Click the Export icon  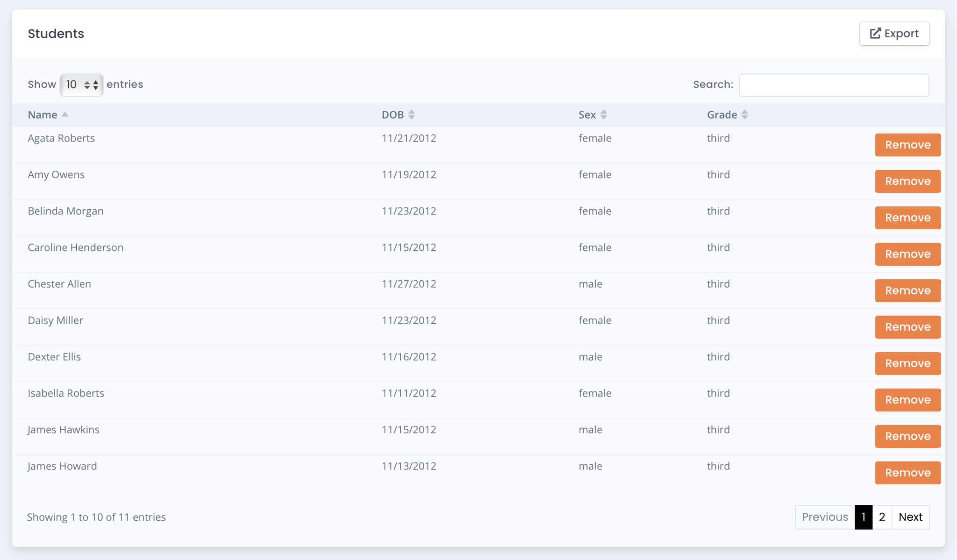pyautogui.click(x=876, y=33)
